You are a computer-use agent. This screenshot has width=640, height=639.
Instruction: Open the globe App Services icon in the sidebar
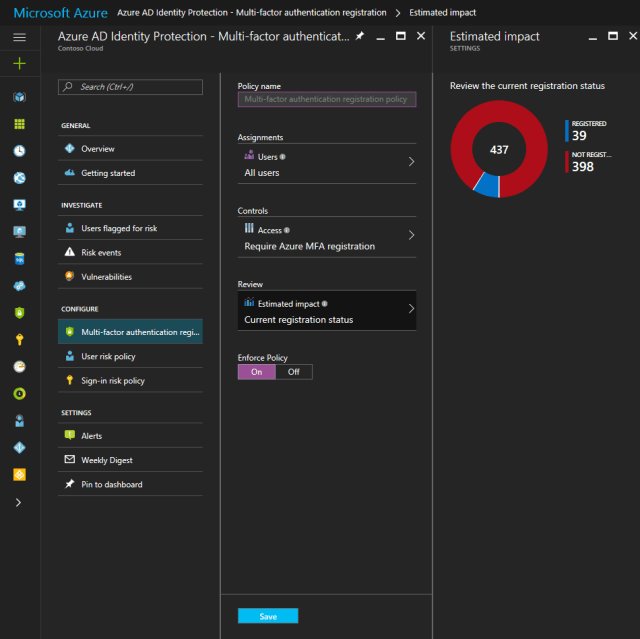point(19,178)
